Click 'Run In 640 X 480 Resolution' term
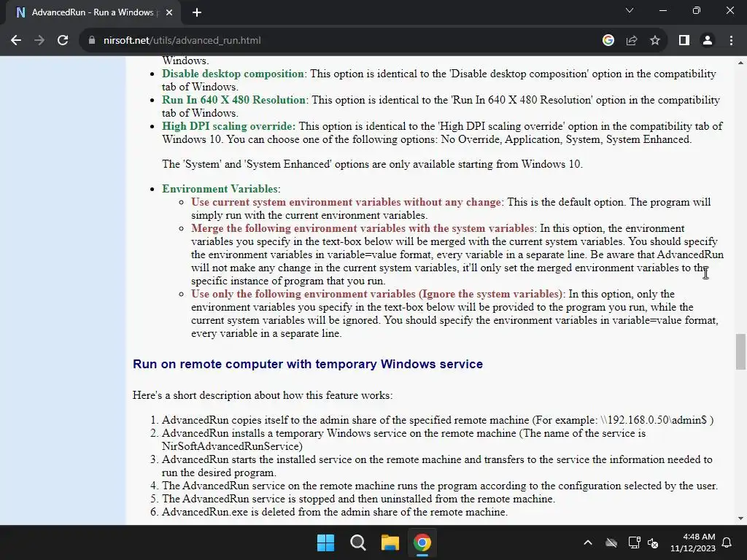Screen dimensions: 747x560 (x=233, y=100)
